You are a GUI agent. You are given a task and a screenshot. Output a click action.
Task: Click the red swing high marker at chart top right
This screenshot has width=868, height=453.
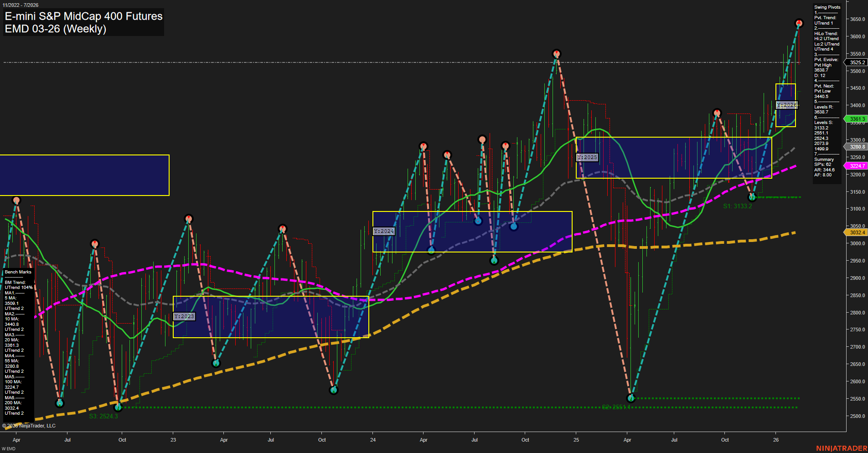[x=799, y=22]
